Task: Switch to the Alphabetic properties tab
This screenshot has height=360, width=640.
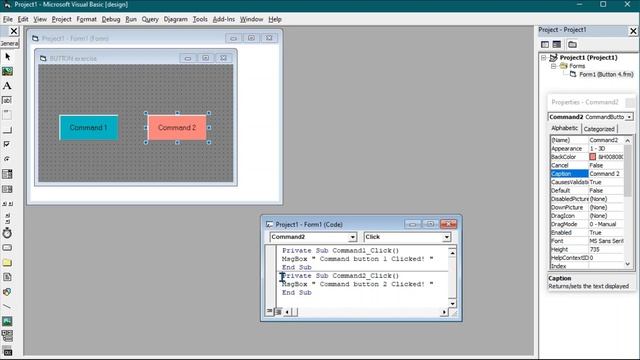Action: 564,128
